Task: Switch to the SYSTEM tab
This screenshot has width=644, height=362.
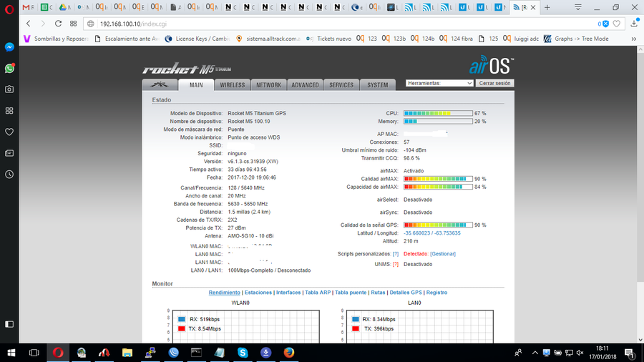Action: point(377,85)
